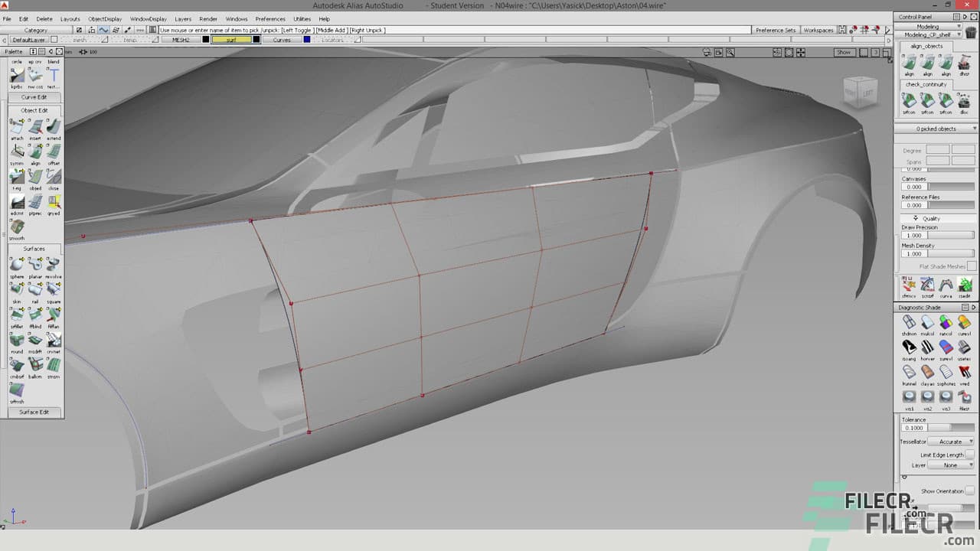The width and height of the screenshot is (980, 551).
Task: Open the Preferences menu
Action: point(270,19)
